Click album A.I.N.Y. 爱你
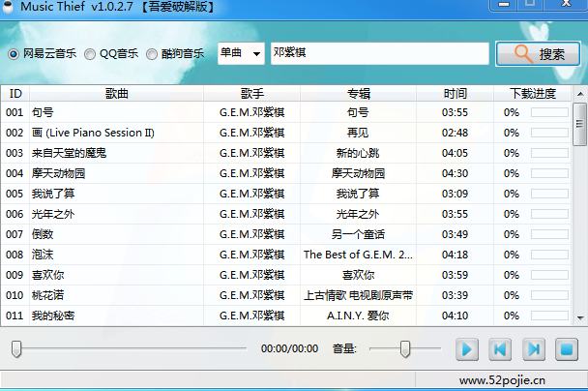Image resolution: width=588 pixels, height=391 pixels. 358,316
